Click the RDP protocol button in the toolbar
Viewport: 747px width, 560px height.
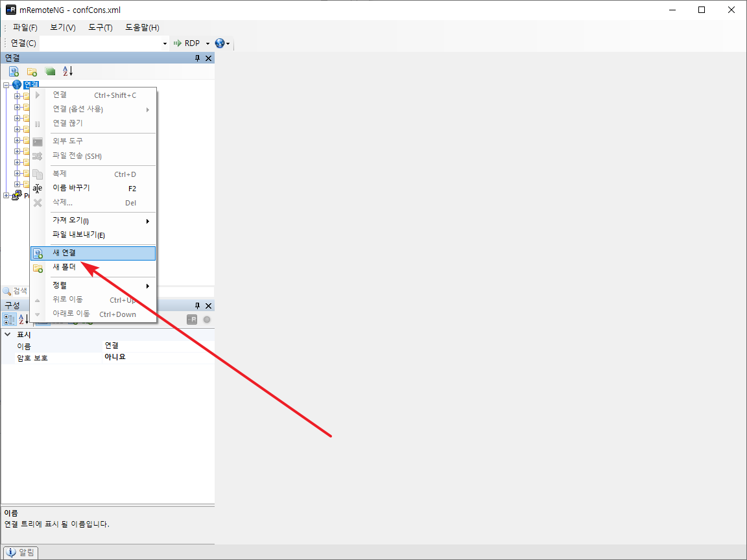click(187, 43)
